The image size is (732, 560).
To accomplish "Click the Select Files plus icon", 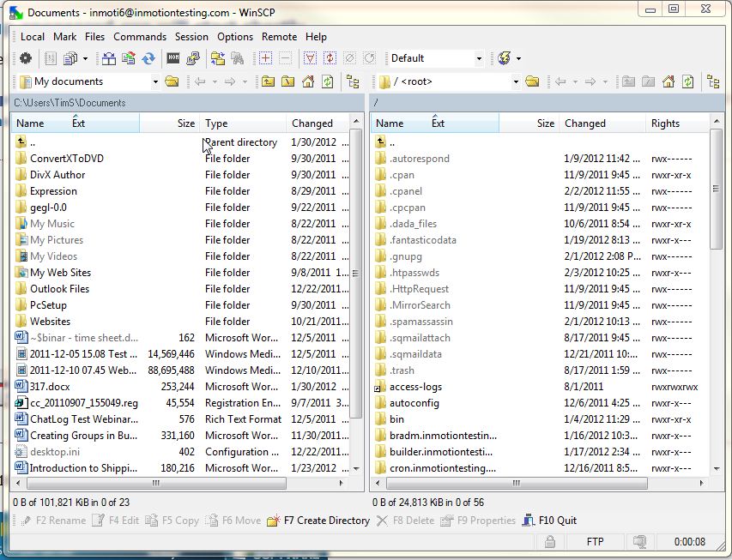I will (265, 58).
